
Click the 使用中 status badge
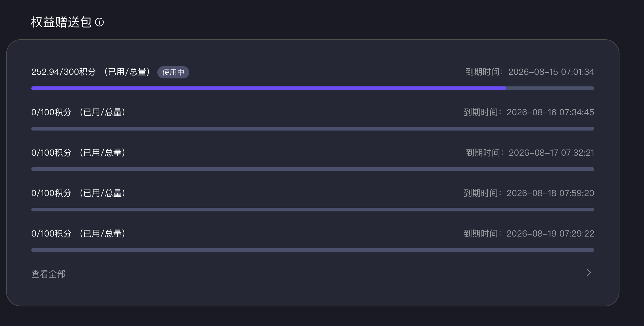pos(173,72)
